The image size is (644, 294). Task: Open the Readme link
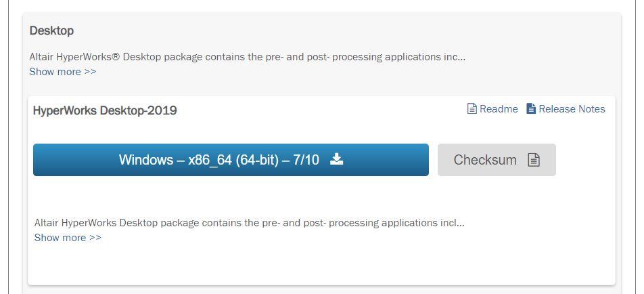coord(492,109)
